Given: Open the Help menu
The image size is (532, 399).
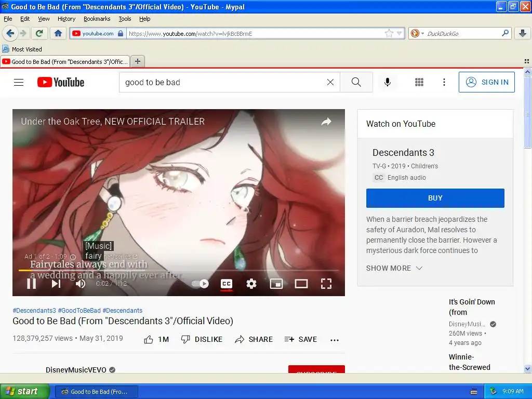Looking at the screenshot, I should (145, 19).
